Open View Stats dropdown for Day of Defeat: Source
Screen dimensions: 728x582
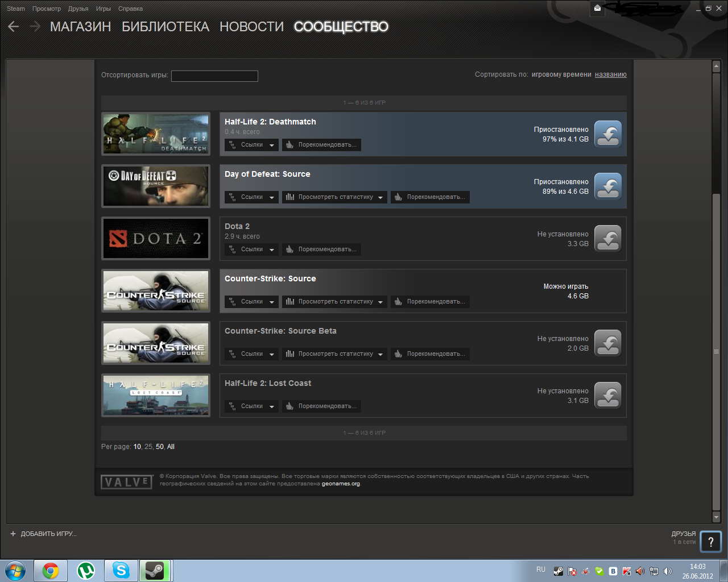coord(334,197)
